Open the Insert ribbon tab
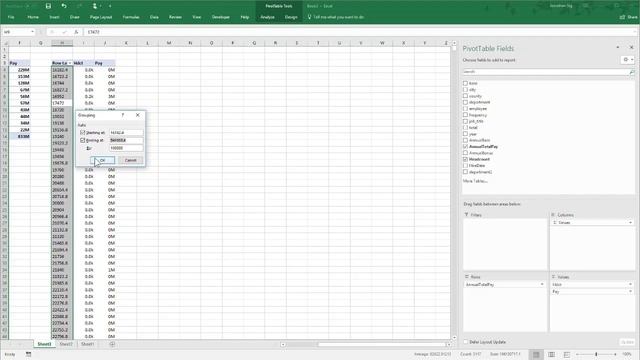The image size is (640, 360). pos(54,17)
